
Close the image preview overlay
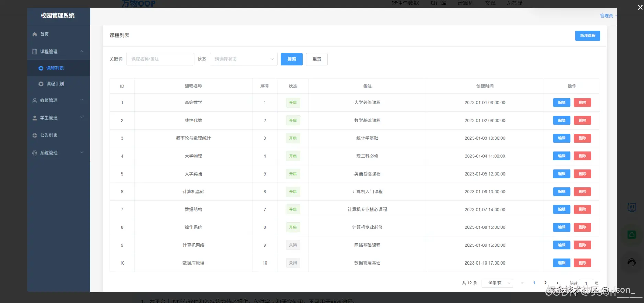coord(640,7)
